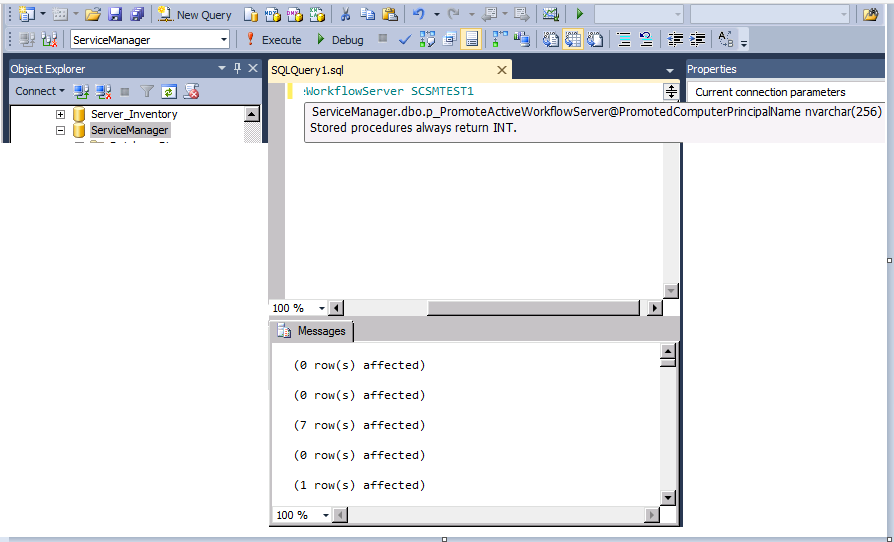Select the Messages tab
This screenshot has width=894, height=542.
tap(312, 331)
